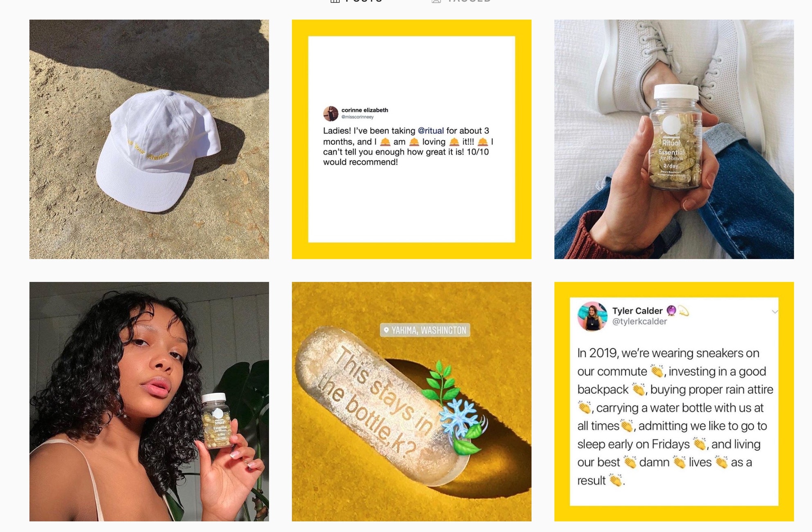Click the @ritual mention in the tweet

[431, 131]
